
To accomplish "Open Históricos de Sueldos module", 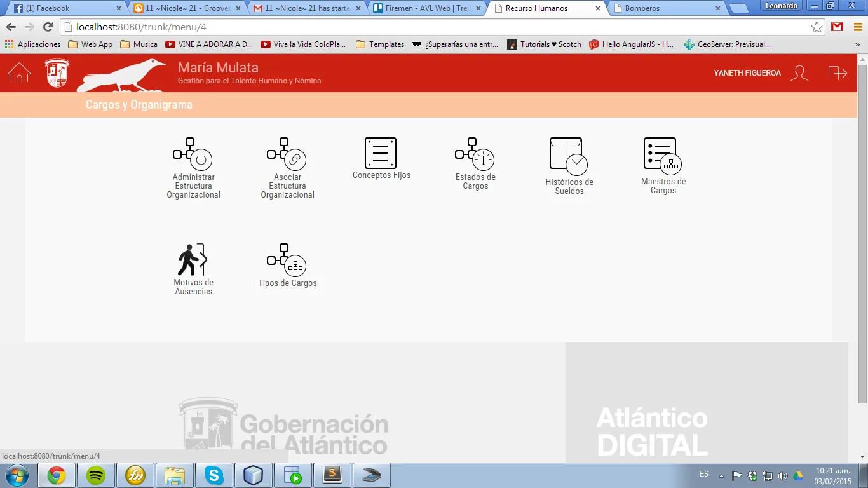I will pyautogui.click(x=569, y=166).
